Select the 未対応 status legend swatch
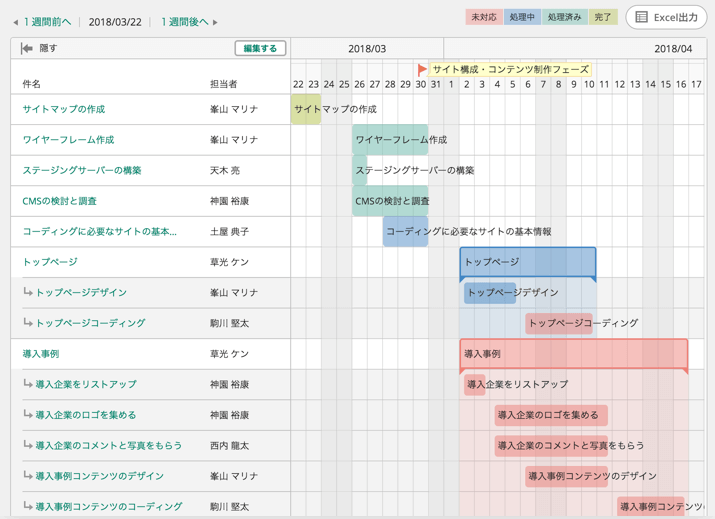 point(484,18)
